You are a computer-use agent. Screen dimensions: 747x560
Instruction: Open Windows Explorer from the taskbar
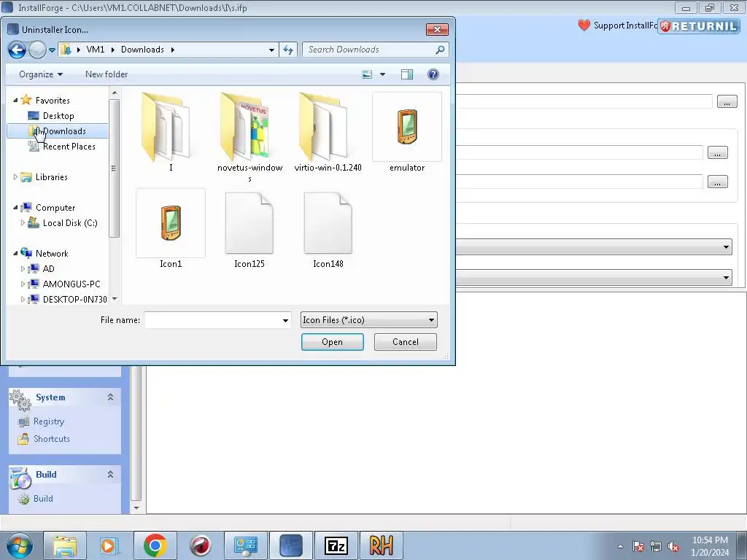[x=65, y=545]
